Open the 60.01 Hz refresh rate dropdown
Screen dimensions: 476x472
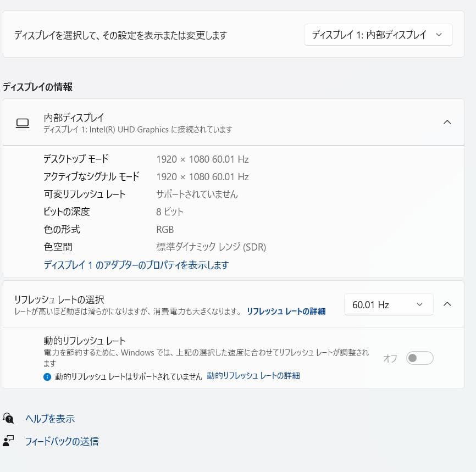pos(389,304)
